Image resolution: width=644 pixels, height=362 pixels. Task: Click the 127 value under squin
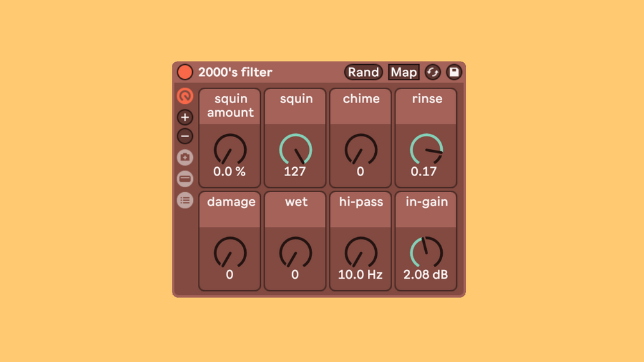point(295,172)
